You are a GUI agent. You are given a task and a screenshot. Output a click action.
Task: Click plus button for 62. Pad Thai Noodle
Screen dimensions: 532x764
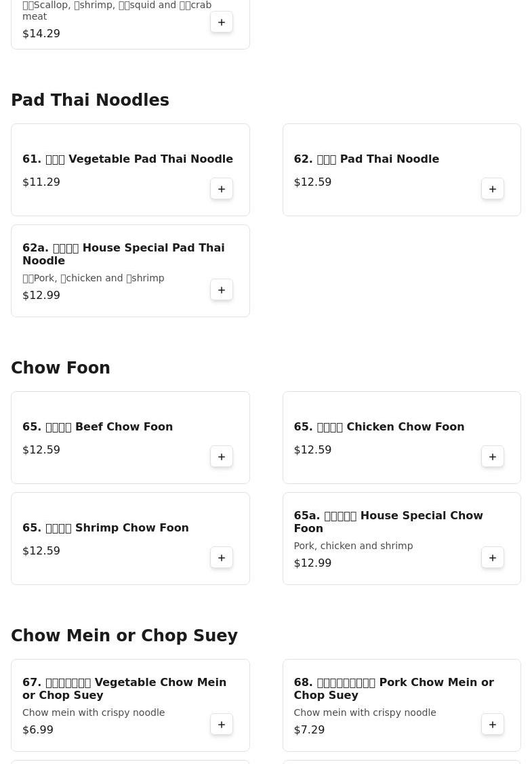click(x=493, y=189)
